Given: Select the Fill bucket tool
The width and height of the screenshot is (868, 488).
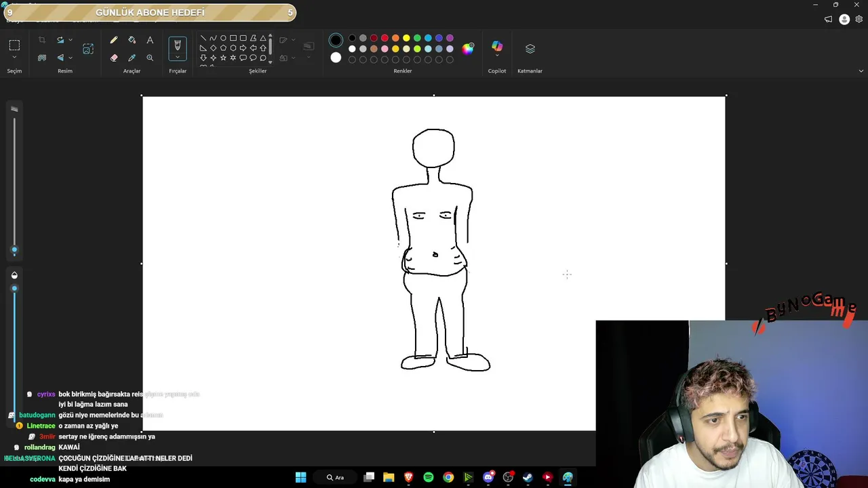Looking at the screenshot, I should click(132, 40).
